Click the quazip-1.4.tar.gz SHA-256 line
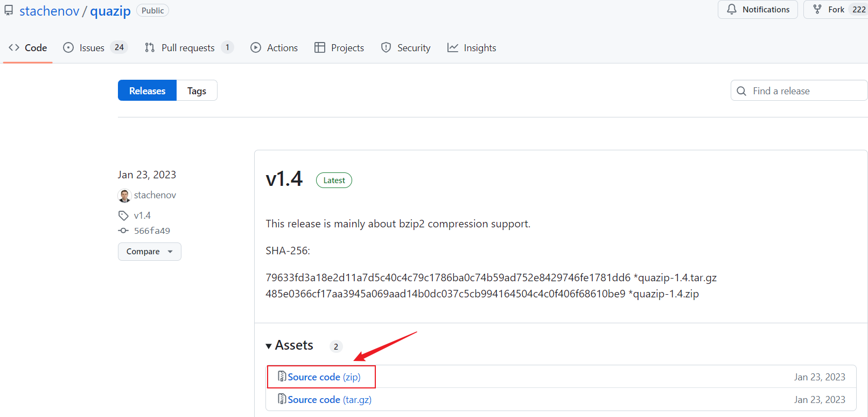 point(491,277)
